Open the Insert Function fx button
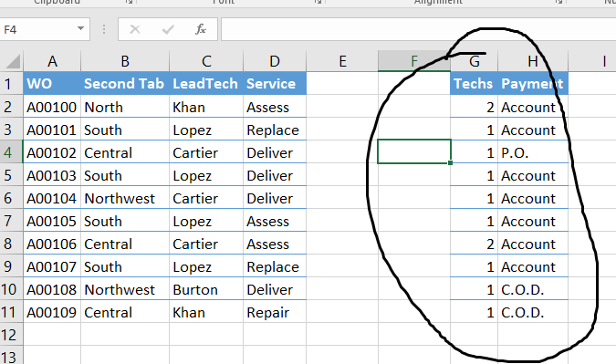The width and height of the screenshot is (616, 364). [201, 29]
